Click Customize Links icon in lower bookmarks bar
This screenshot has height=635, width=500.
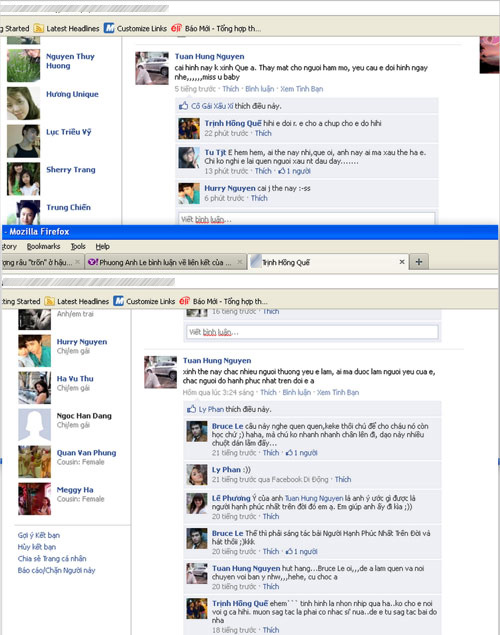119,301
